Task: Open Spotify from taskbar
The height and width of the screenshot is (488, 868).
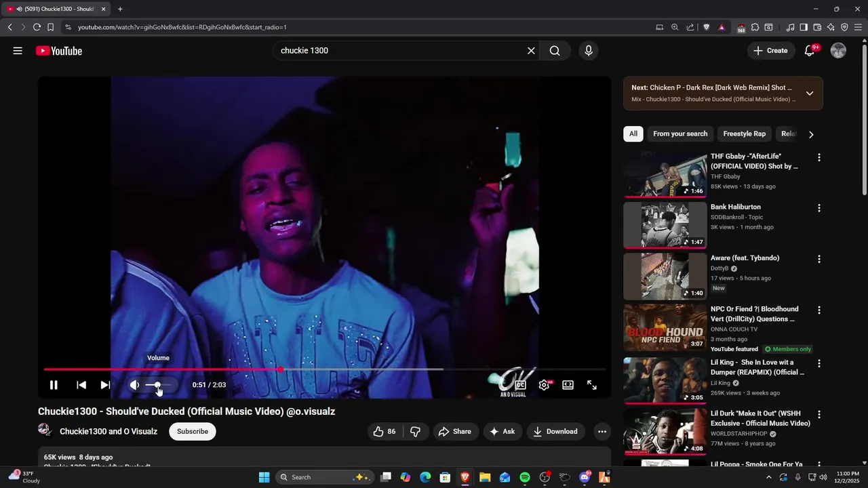Action: click(x=525, y=477)
